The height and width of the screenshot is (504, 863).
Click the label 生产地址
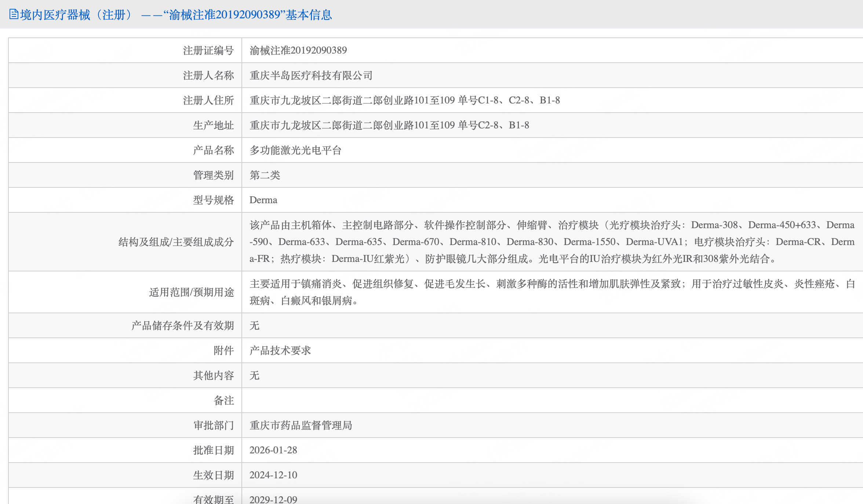click(214, 125)
